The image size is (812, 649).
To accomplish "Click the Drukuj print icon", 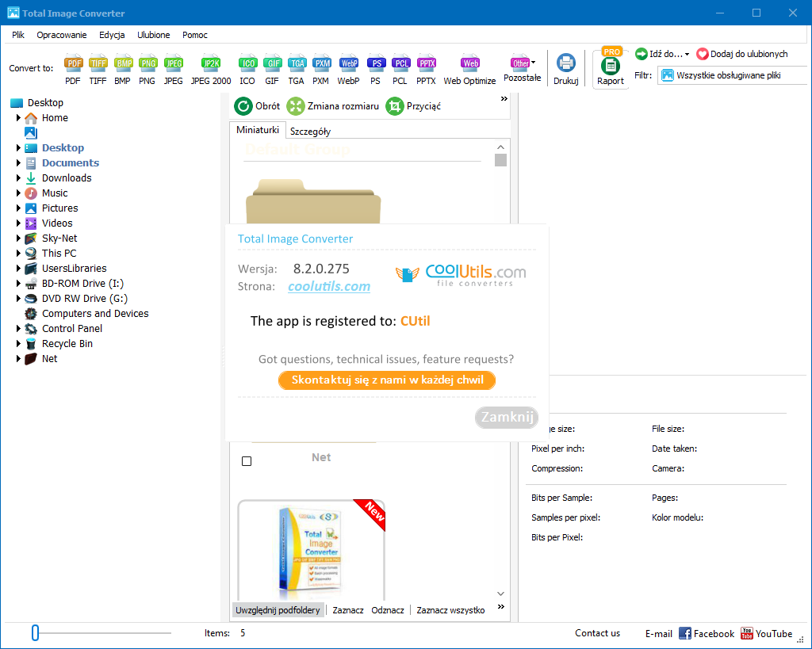I will [x=566, y=70].
